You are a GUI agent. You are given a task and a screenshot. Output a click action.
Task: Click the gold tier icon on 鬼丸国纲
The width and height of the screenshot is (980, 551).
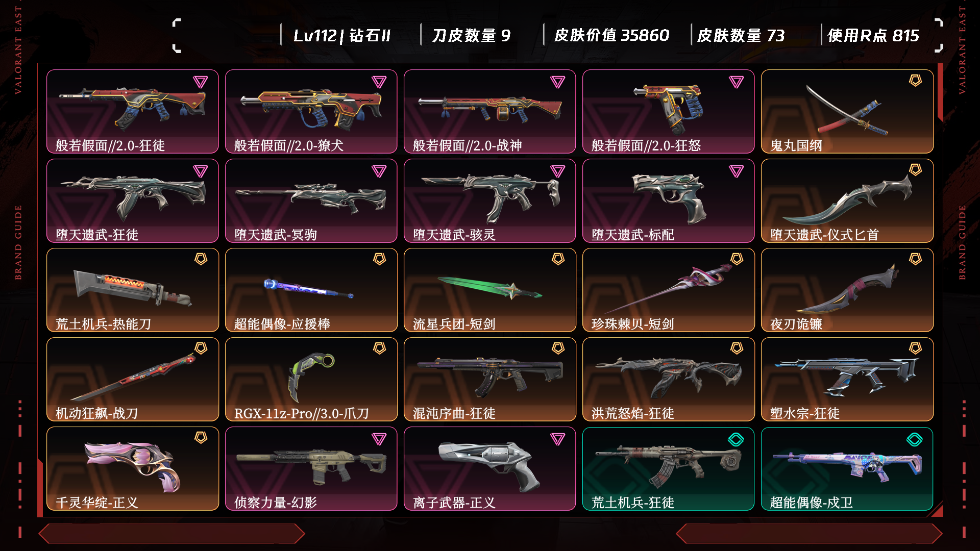pos(915,81)
